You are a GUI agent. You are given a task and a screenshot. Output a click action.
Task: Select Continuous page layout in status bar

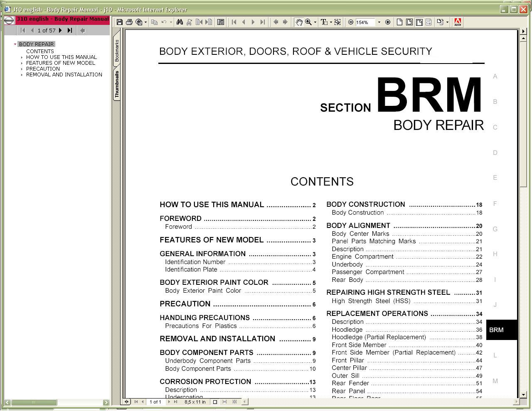click(x=225, y=402)
